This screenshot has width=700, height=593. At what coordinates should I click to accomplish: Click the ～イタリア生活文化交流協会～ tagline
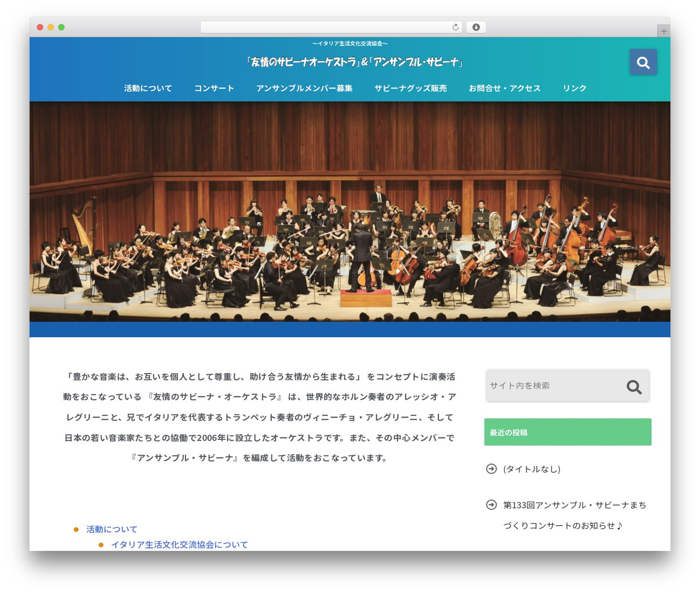tap(350, 43)
